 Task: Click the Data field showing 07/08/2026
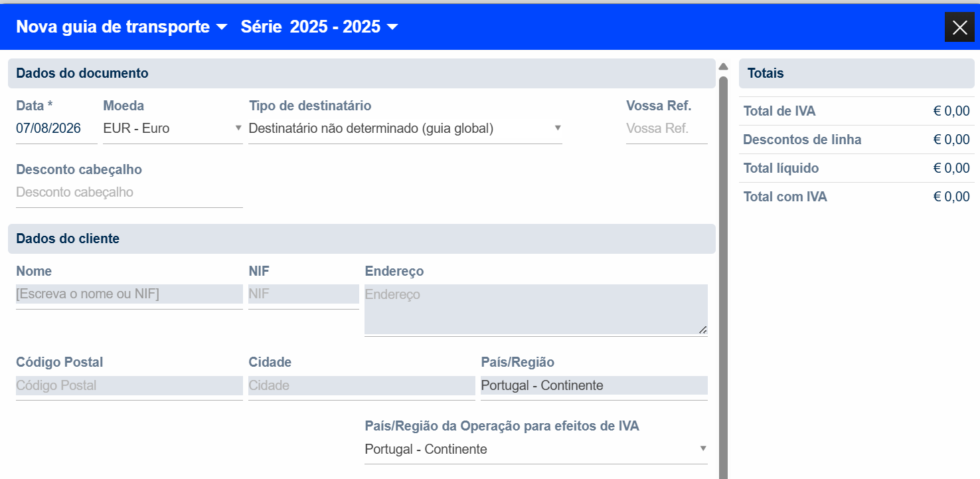pyautogui.click(x=56, y=128)
